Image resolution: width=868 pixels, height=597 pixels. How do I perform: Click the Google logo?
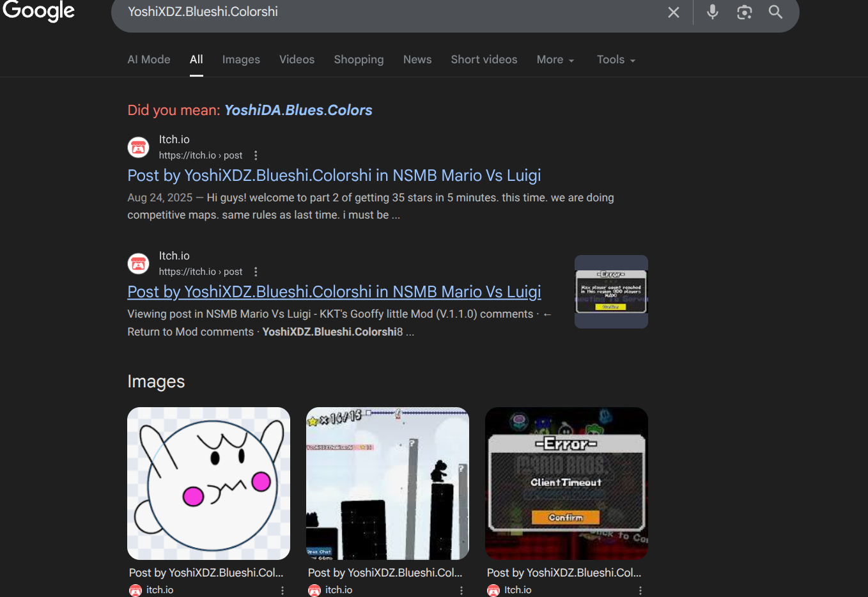[x=38, y=11]
